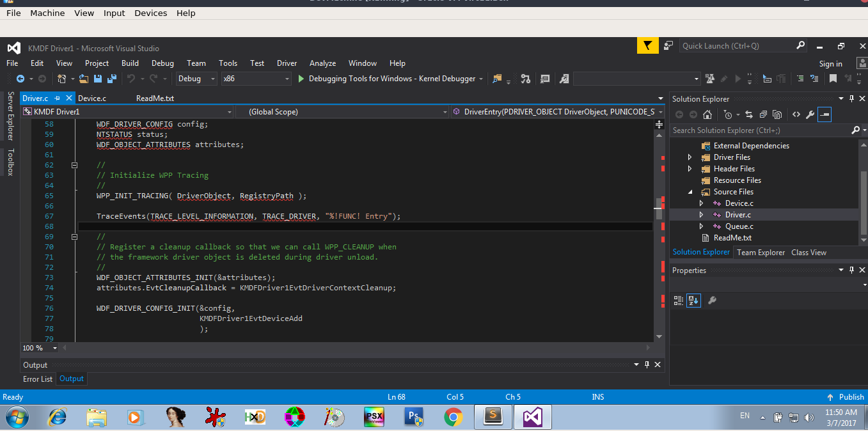Click the feedback icon next to Quick Launch

click(668, 45)
